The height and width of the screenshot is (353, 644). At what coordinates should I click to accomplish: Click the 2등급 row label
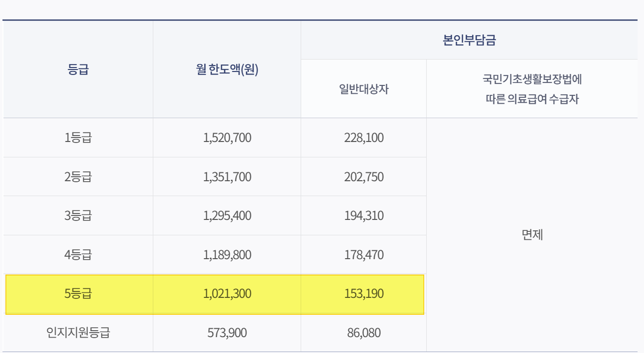pos(77,176)
